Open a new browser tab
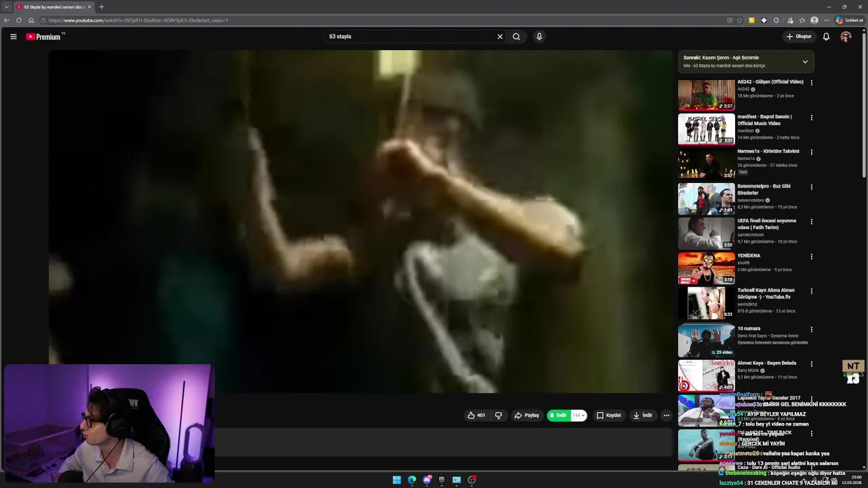 click(102, 7)
